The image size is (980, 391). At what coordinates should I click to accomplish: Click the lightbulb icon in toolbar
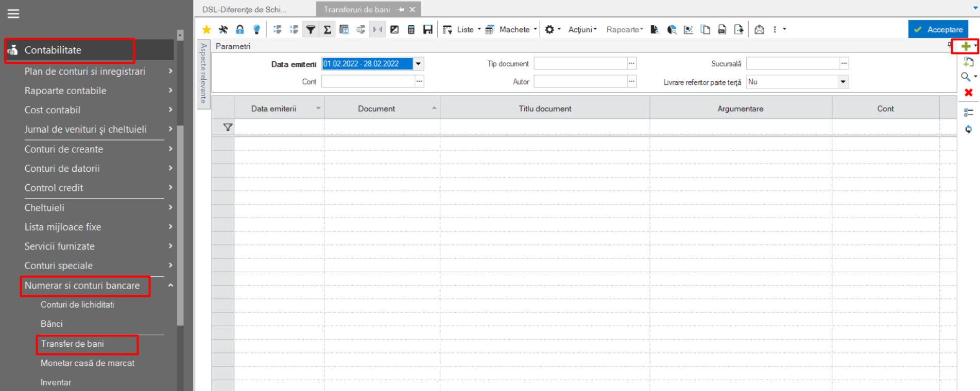256,29
